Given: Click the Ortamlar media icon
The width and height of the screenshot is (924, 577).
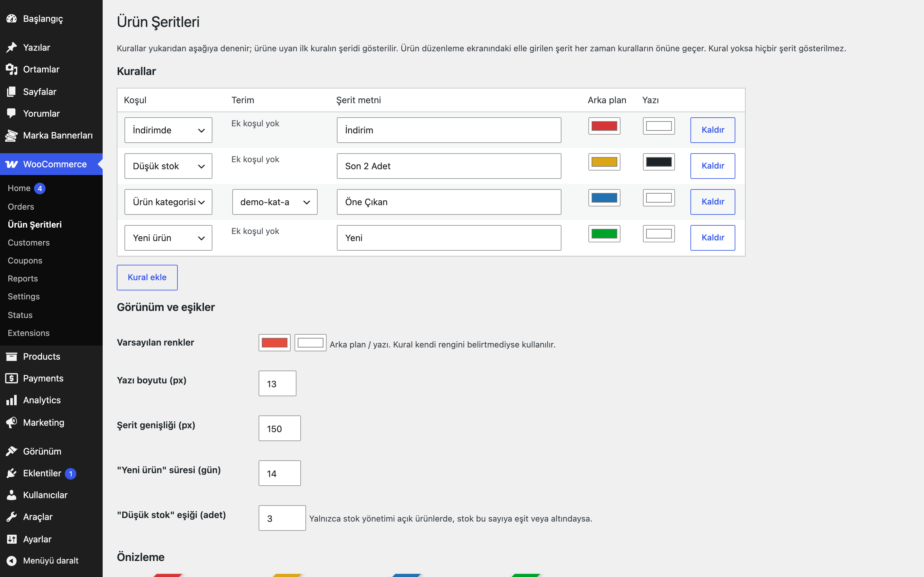Looking at the screenshot, I should [12, 69].
